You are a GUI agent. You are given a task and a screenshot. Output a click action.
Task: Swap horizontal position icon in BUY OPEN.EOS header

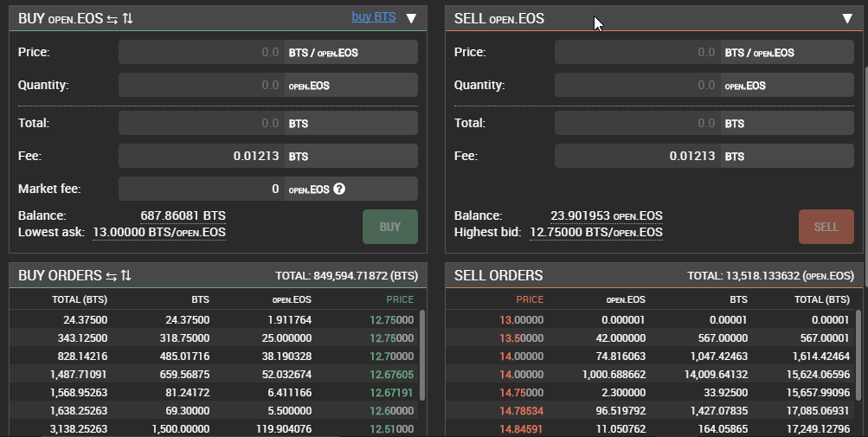pos(112,19)
